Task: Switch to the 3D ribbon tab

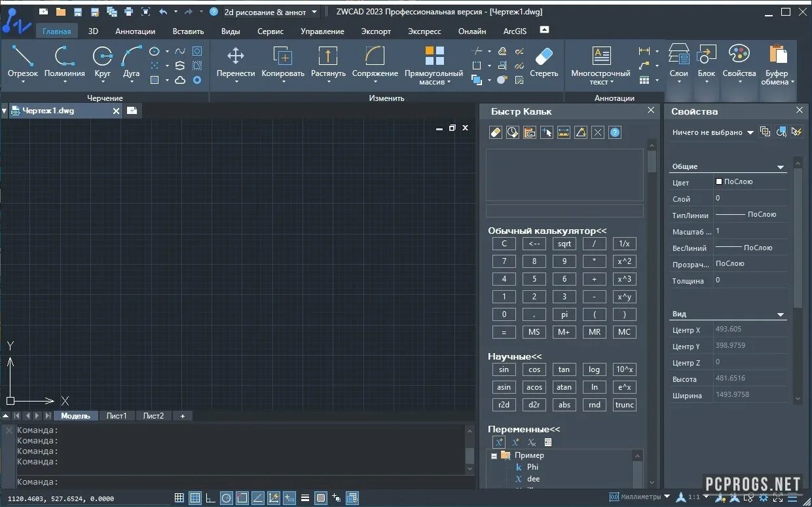Action: click(x=94, y=31)
